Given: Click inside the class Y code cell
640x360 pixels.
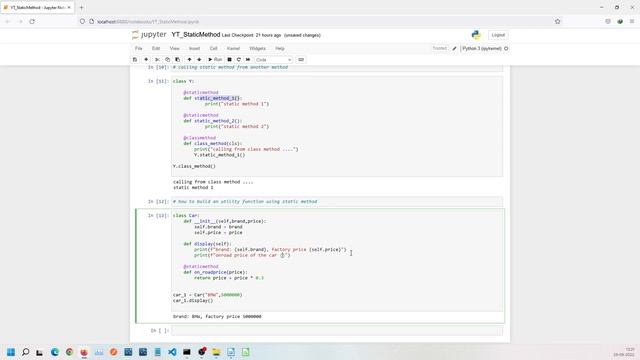Looking at the screenshot, I should tap(337, 126).
